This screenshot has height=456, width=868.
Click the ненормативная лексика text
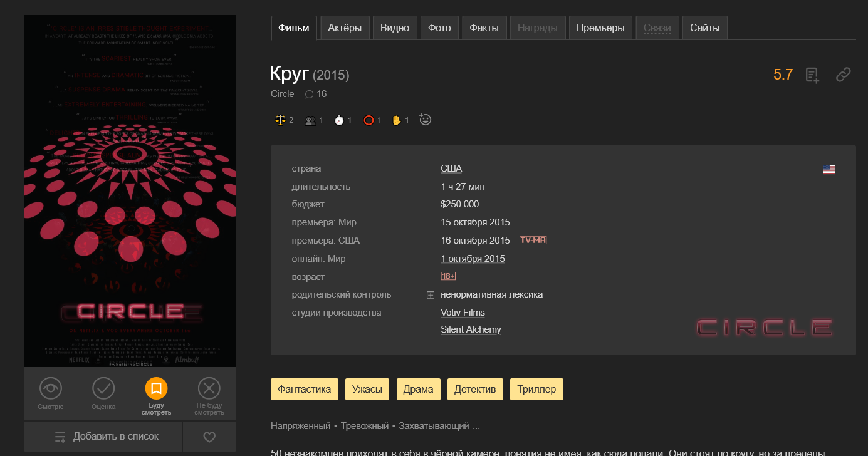pos(492,294)
